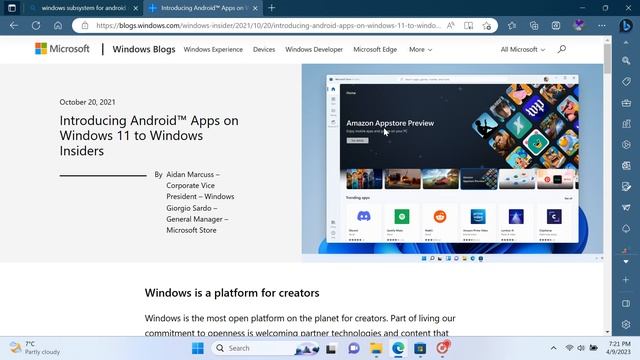640x360 pixels.
Task: Open the sidebar paper plane icon
Action: (x=626, y=207)
